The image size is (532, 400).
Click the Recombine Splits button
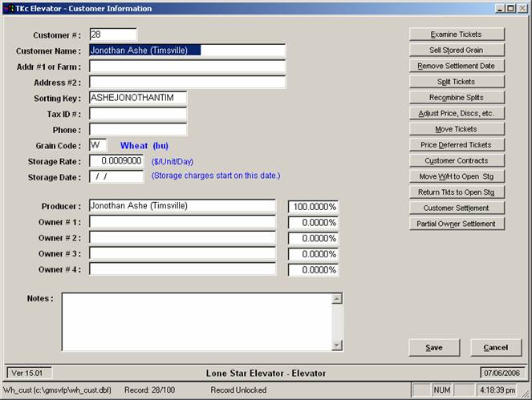coord(457,98)
